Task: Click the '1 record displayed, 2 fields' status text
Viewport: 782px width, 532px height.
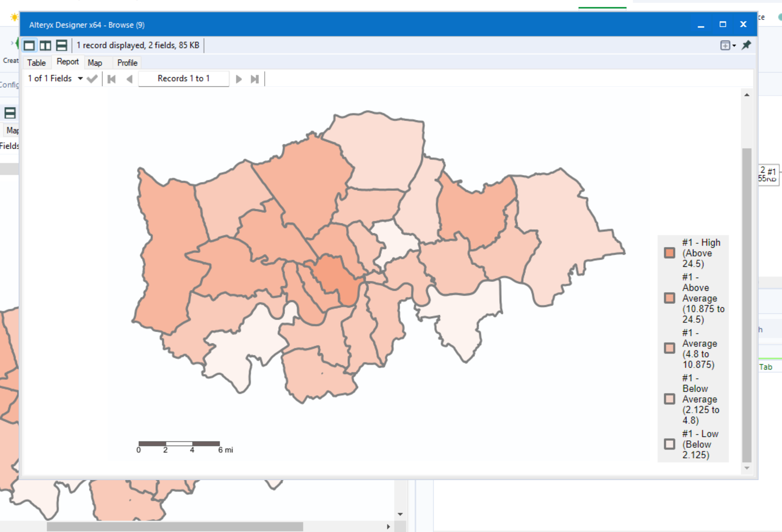Action: pos(138,45)
